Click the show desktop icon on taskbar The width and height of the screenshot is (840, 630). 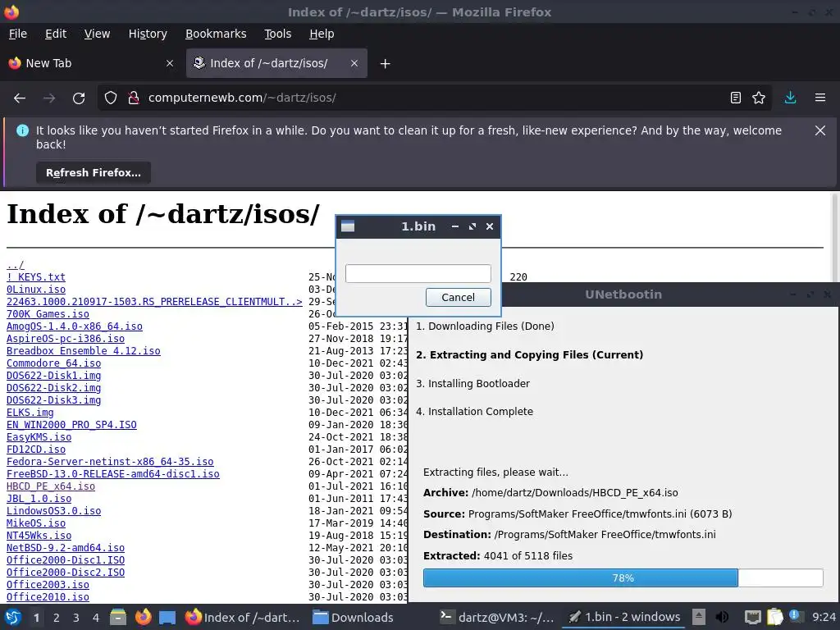point(167,618)
